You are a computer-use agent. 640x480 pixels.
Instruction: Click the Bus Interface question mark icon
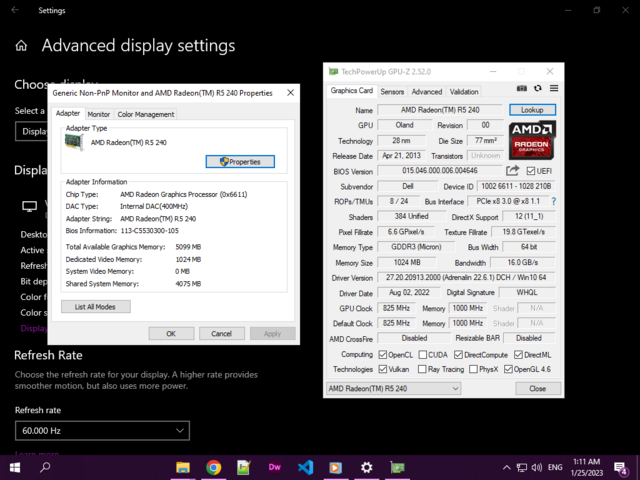coord(553,201)
